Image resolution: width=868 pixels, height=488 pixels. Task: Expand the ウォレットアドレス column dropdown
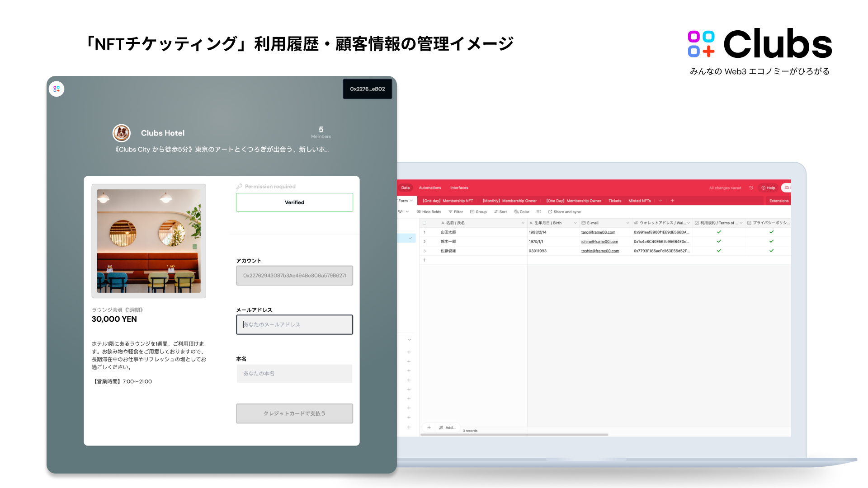689,223
